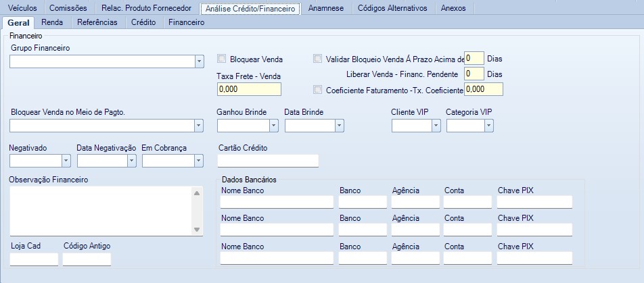Click the Taxa Frete - Venda field

[248, 89]
